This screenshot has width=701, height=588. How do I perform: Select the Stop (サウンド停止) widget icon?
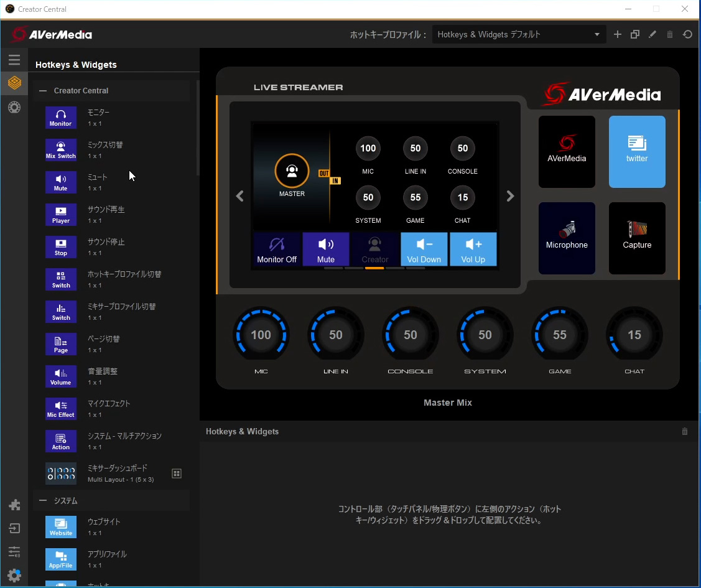[61, 247]
